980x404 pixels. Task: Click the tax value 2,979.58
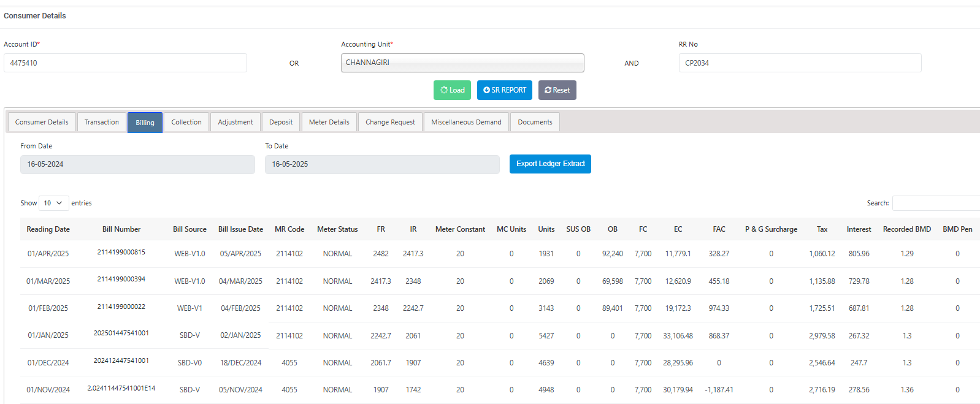click(x=822, y=336)
